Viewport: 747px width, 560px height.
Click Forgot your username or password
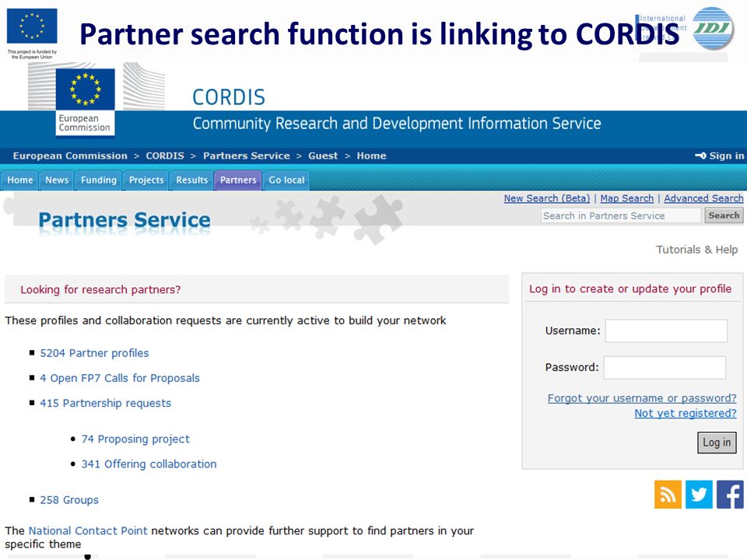click(x=642, y=398)
